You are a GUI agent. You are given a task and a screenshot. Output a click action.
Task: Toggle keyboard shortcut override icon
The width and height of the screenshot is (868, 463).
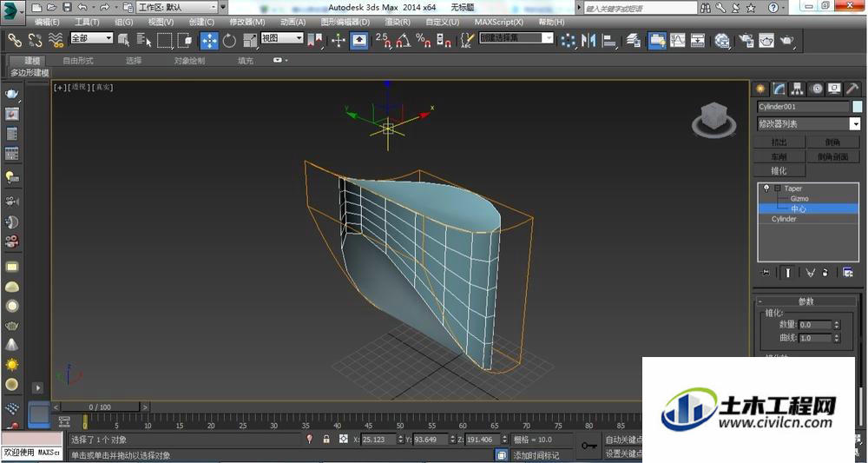(x=359, y=40)
